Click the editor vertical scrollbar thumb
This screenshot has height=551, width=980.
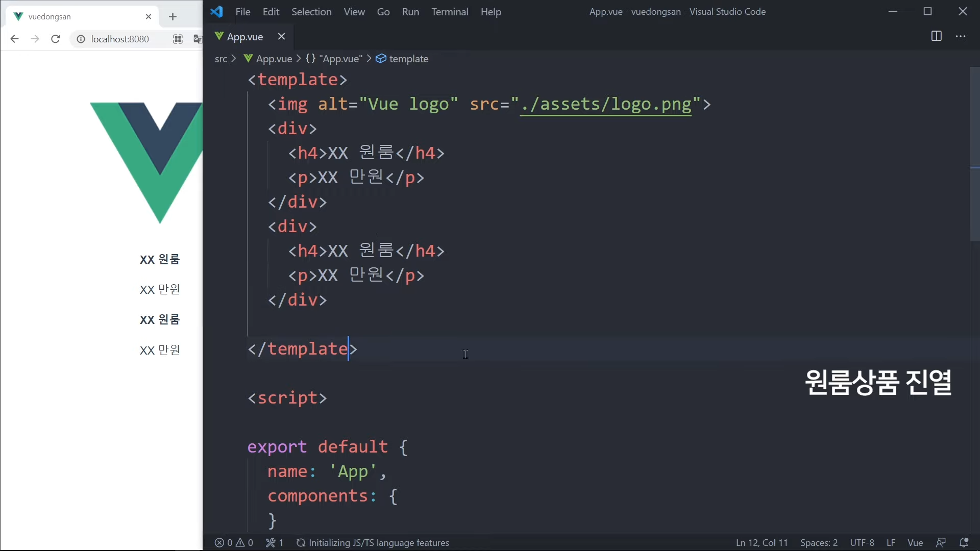pyautogui.click(x=974, y=153)
